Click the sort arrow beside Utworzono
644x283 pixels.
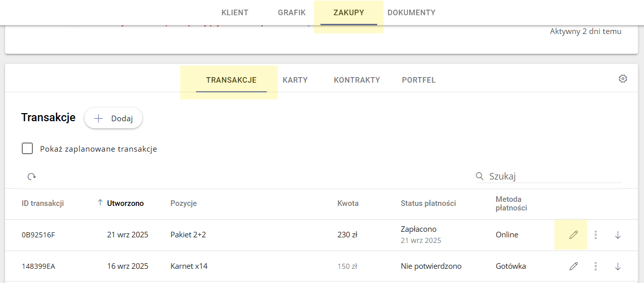pyautogui.click(x=100, y=203)
